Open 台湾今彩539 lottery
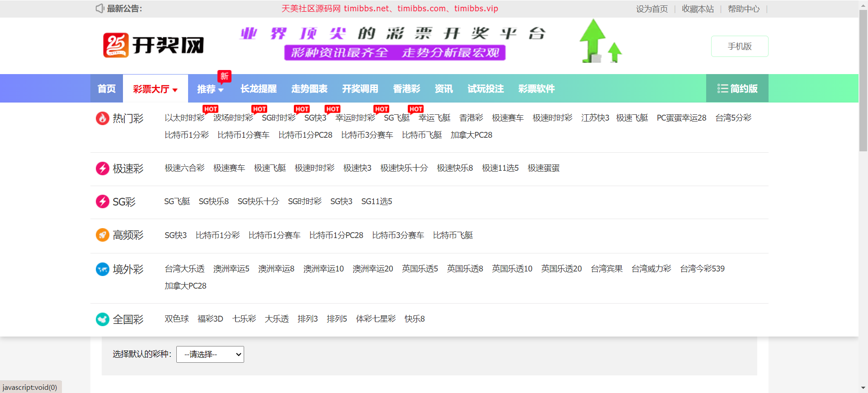 (x=702, y=269)
